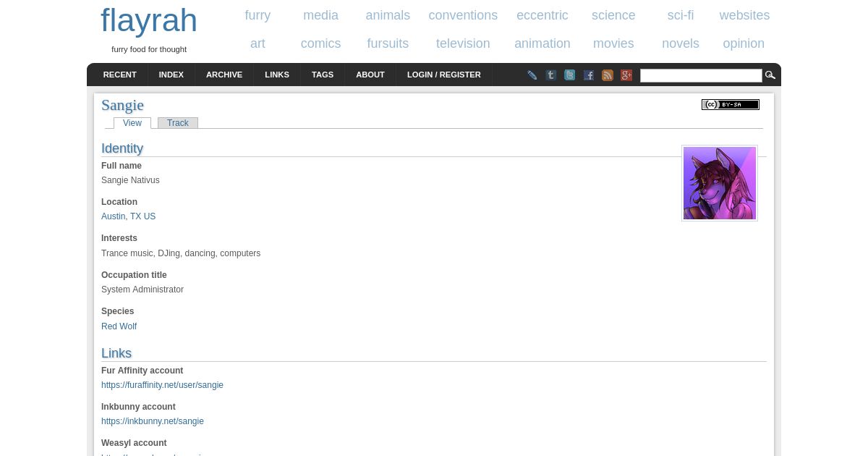The image size is (868, 456).
Task: Go to the flayrah site logo
Action: pos(149,20)
